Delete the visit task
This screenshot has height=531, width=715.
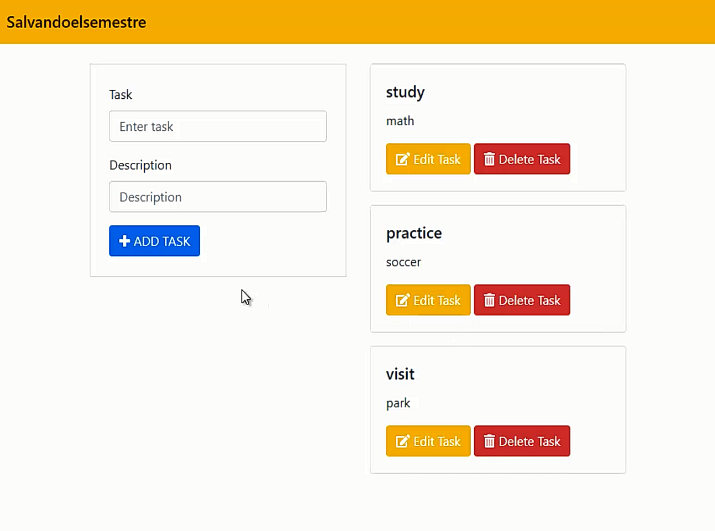pyautogui.click(x=522, y=441)
